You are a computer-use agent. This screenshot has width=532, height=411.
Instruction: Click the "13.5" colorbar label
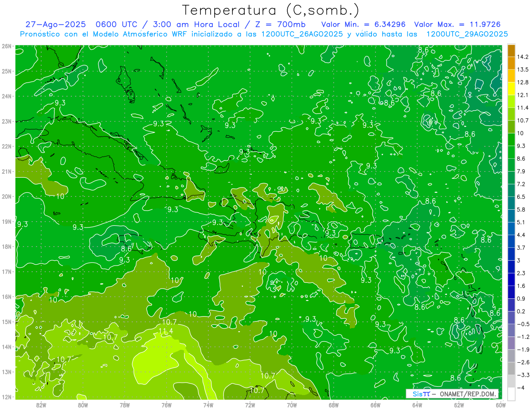523,70
